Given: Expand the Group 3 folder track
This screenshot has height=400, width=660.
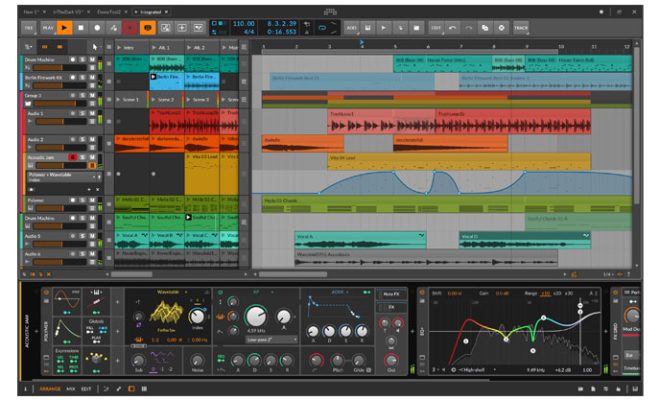Looking at the screenshot, I should click(x=28, y=103).
